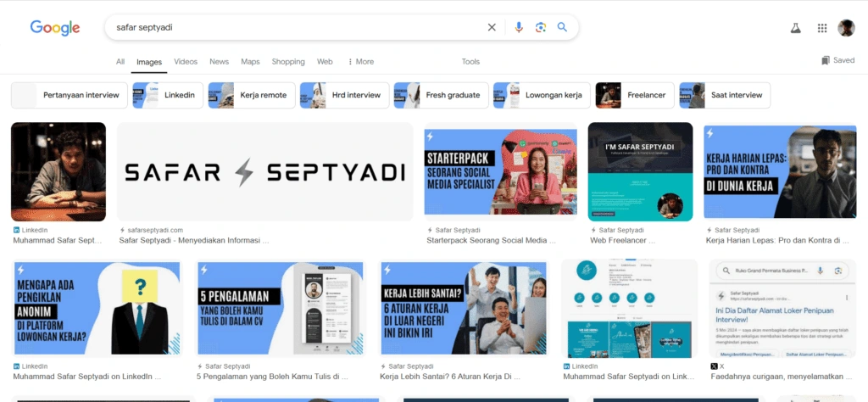Click 'Kerja Lebih Santai? 6 Aturan Kerja' title
The width and height of the screenshot is (868, 402).
(x=449, y=377)
